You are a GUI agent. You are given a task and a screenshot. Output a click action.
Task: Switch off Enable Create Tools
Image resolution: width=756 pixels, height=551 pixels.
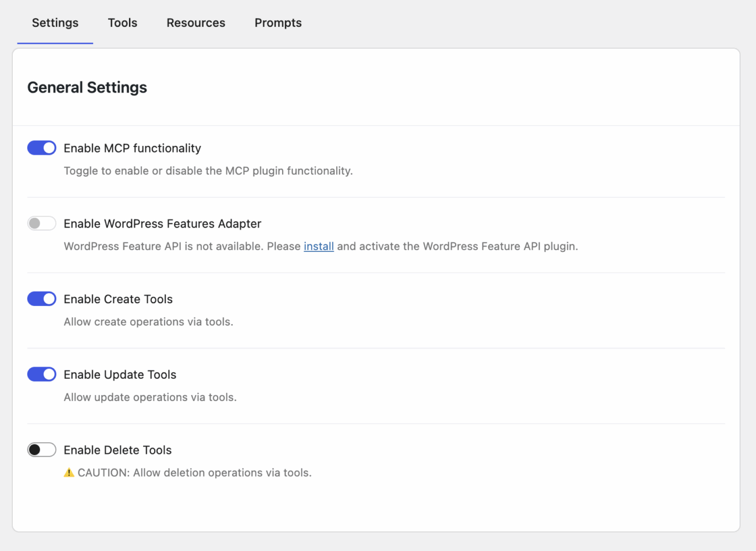(x=41, y=298)
